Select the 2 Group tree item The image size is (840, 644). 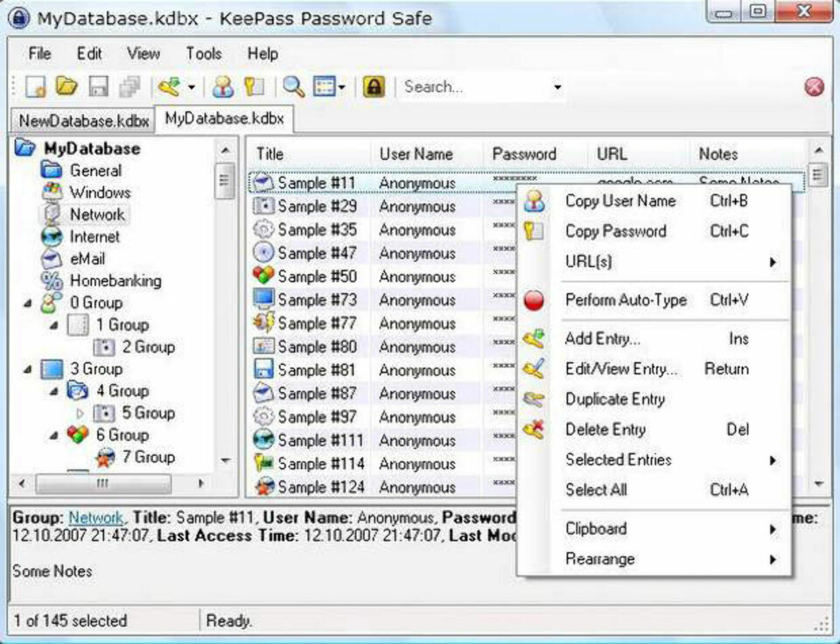[x=149, y=346]
